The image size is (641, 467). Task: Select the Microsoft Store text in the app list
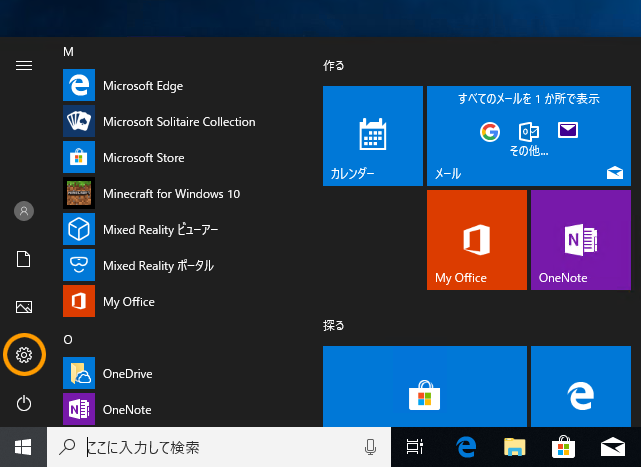click(143, 158)
